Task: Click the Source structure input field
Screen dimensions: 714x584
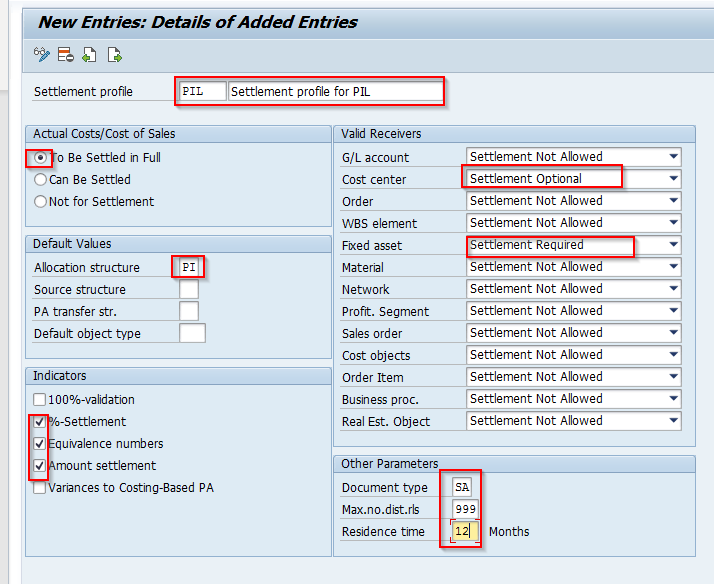Action: [189, 289]
